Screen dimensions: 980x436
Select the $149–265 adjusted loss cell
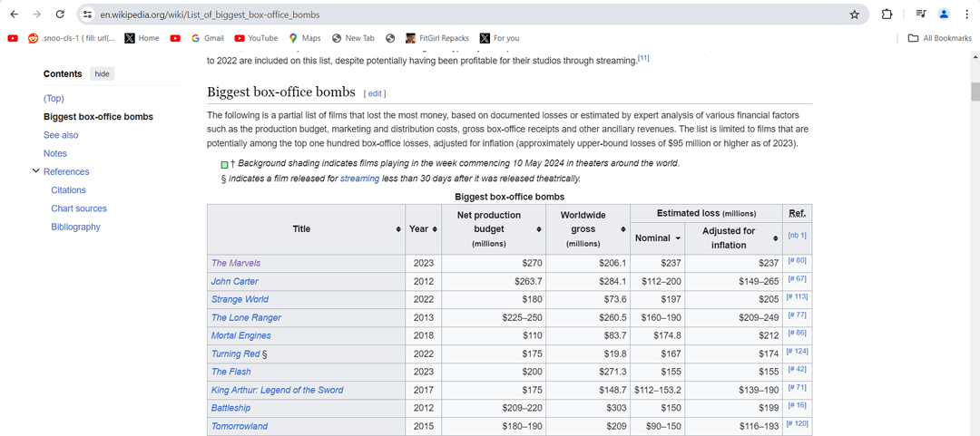tap(734, 281)
